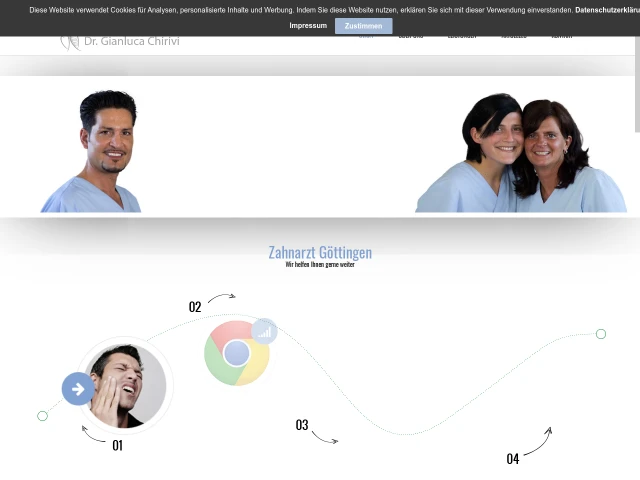Click the step 03 number label
Screen dimensions: 640x480
[302, 425]
